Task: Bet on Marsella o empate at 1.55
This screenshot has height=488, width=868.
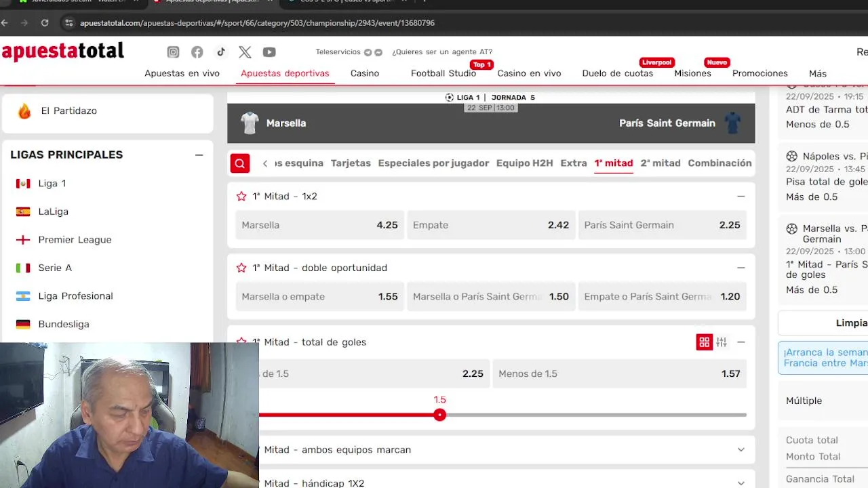Action: point(319,296)
